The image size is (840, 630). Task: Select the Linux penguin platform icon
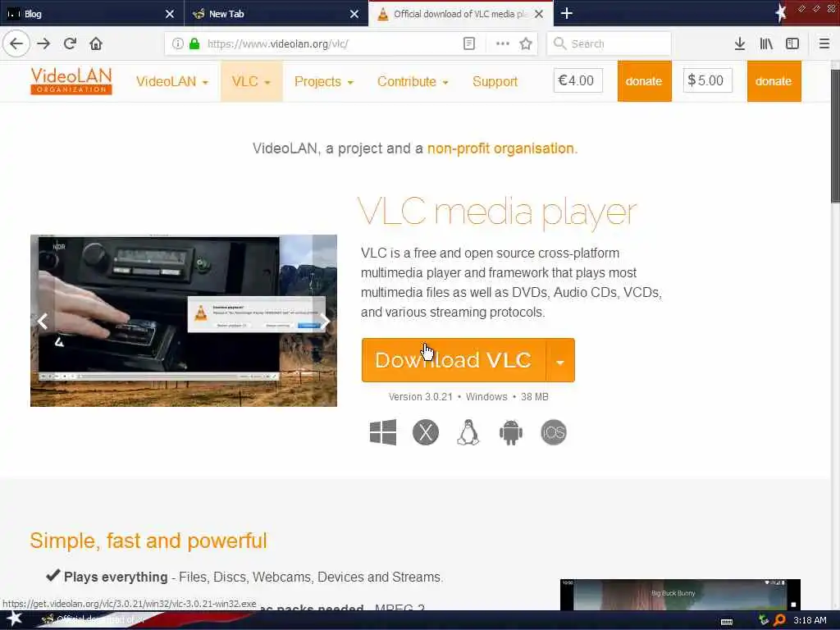(468, 432)
